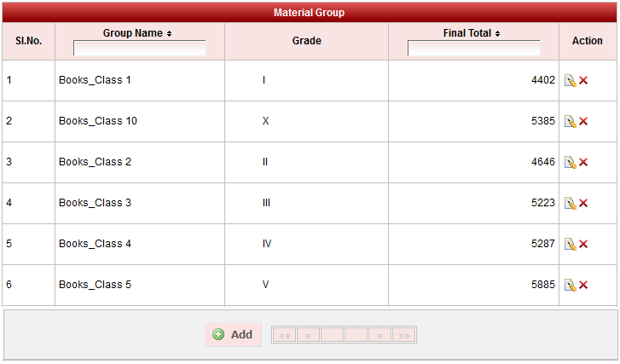Open edit for Books_Class 4
620x364 pixels.
point(570,244)
